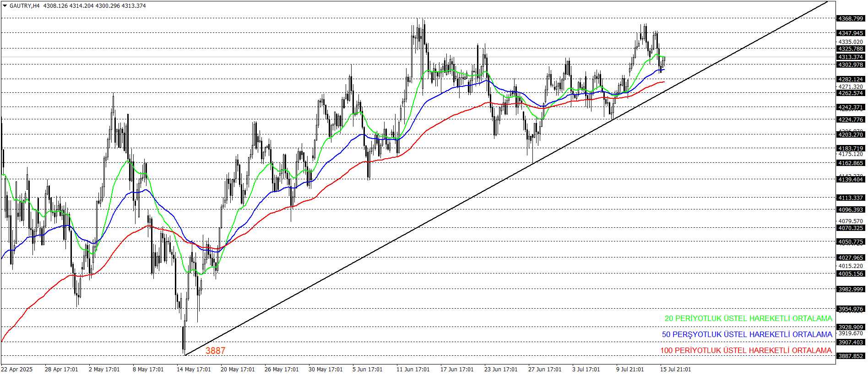Click the 4368.799 price level label
The width and height of the screenshot is (868, 375).
coord(851,19)
